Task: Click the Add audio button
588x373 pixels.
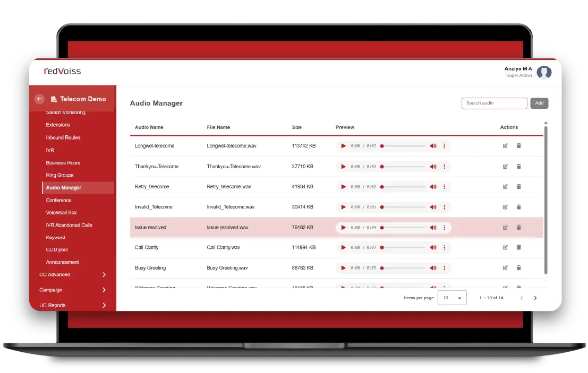Action: (539, 103)
